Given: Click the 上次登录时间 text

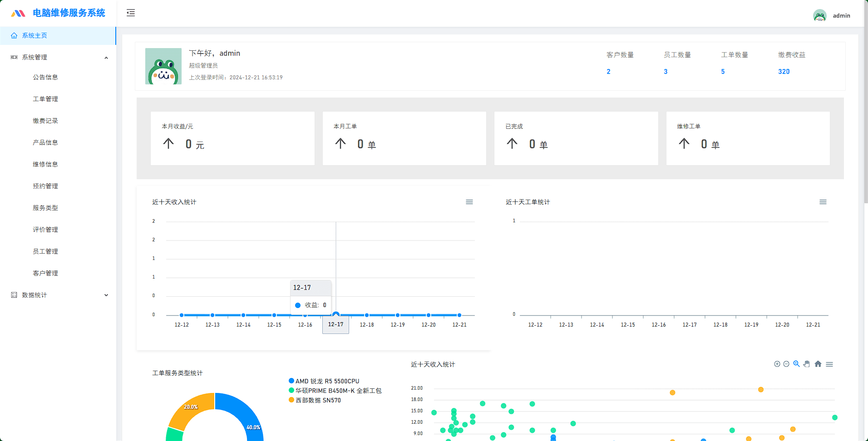Looking at the screenshot, I should click(x=236, y=78).
